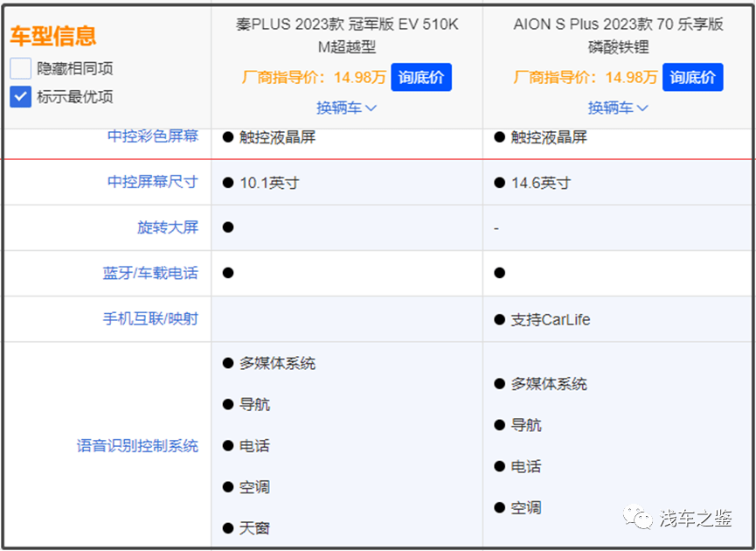Image resolution: width=756 pixels, height=551 pixels.
Task: Select the AION S Plus 厂商指导价 14.98万 price
Action: pyautogui.click(x=586, y=77)
